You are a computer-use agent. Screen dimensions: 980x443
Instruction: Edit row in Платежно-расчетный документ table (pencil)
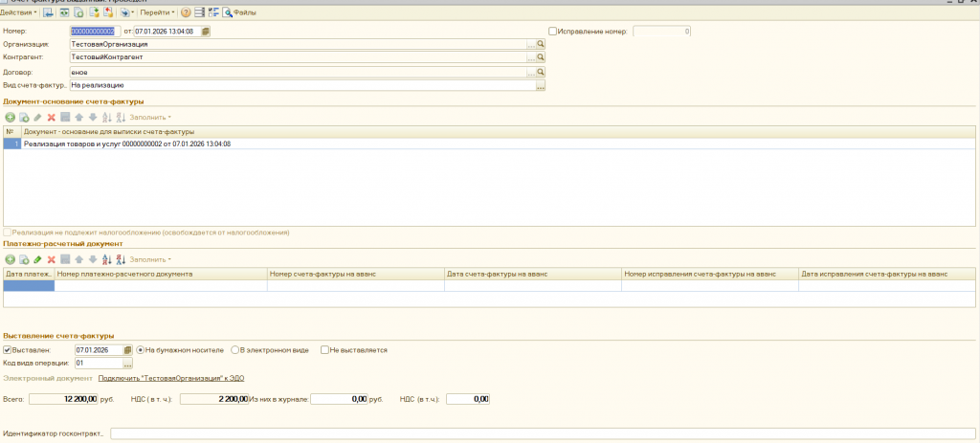click(x=37, y=259)
